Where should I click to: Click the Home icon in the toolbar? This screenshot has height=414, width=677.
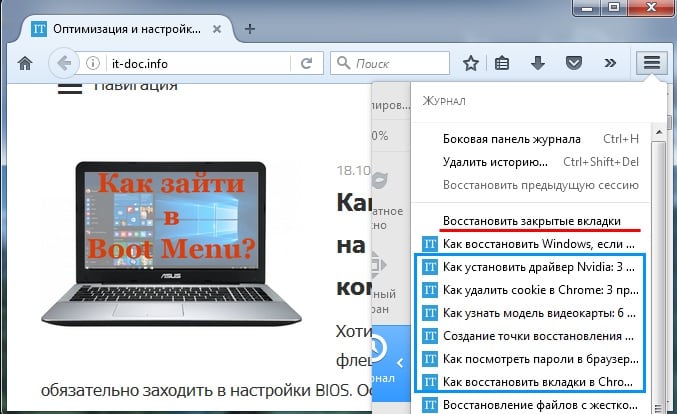point(25,64)
